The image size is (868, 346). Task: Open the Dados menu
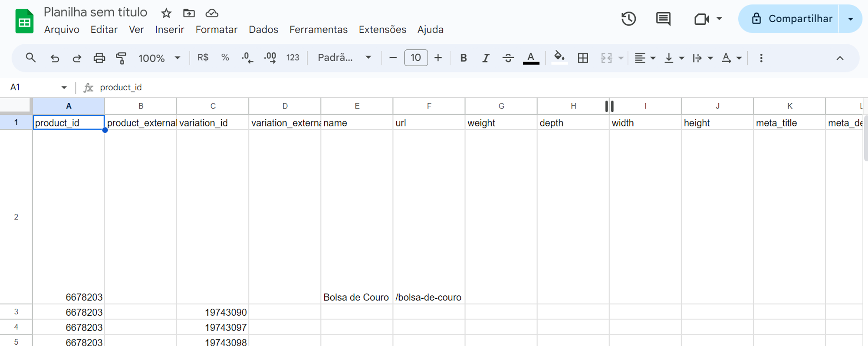(x=263, y=29)
